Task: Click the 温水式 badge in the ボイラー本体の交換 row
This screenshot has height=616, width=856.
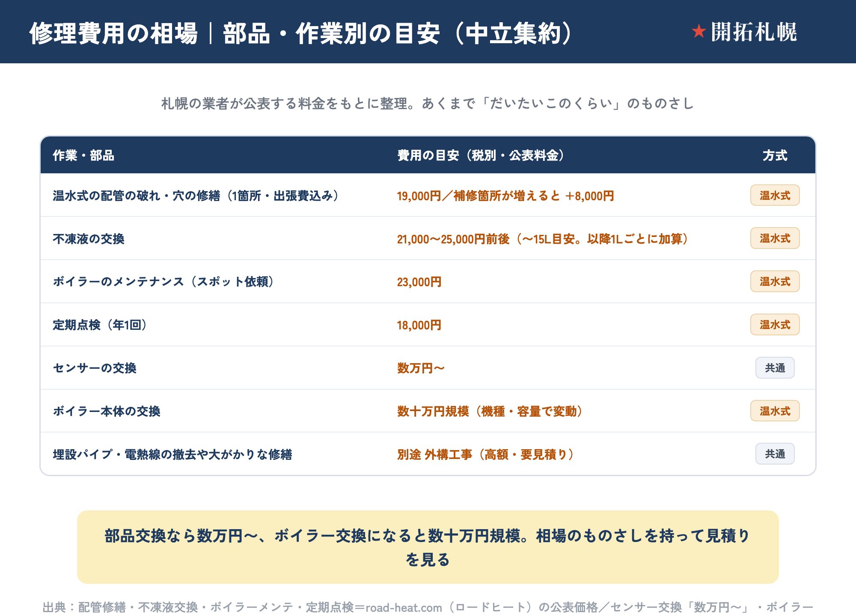Action: tap(775, 411)
